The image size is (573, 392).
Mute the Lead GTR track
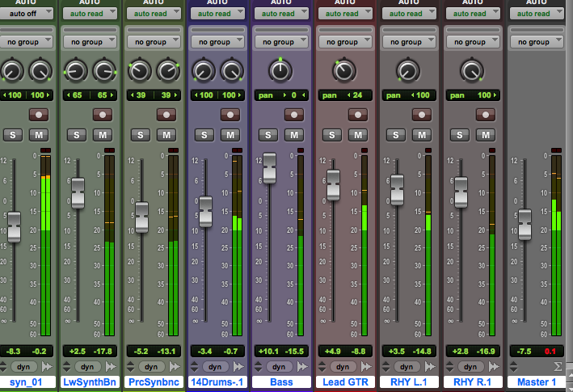tap(356, 135)
